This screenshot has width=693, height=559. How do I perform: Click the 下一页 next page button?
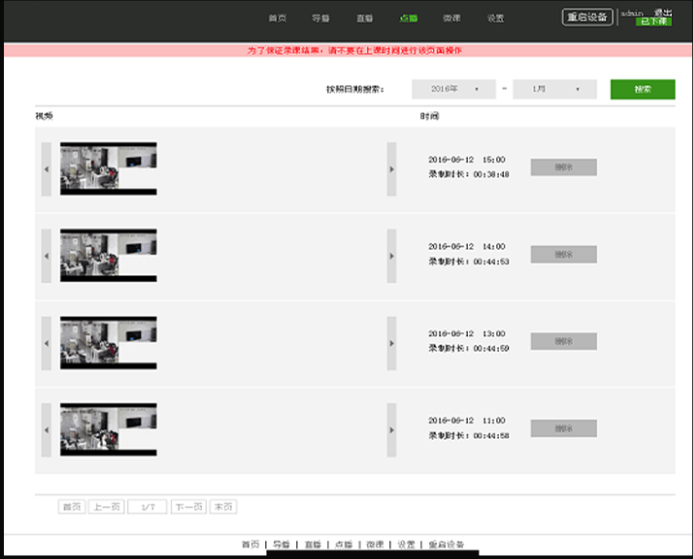(189, 507)
